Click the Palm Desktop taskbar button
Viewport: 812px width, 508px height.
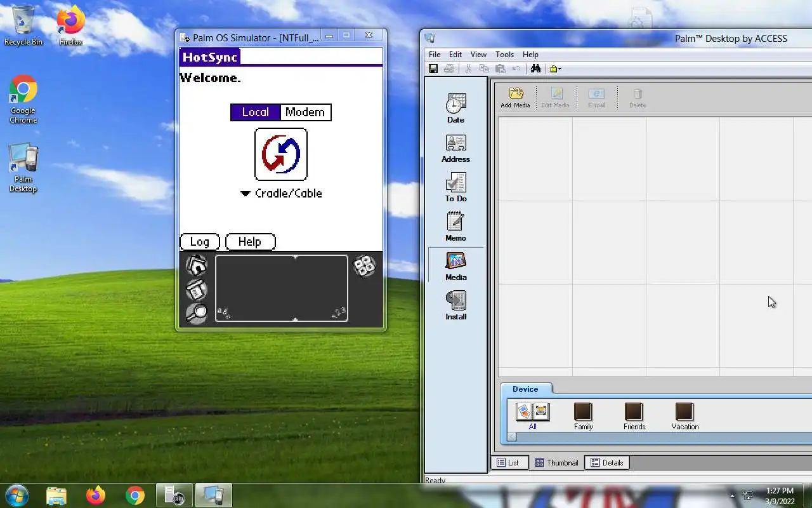point(214,495)
